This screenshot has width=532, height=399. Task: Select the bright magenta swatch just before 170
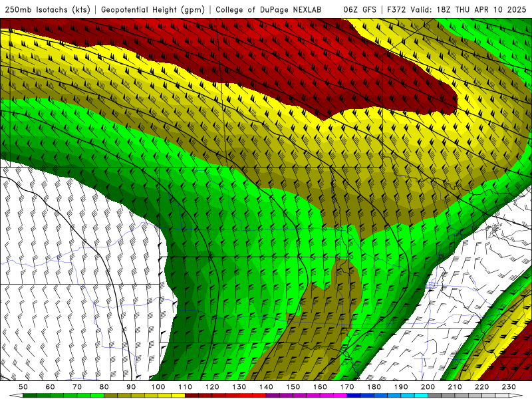tap(340, 396)
